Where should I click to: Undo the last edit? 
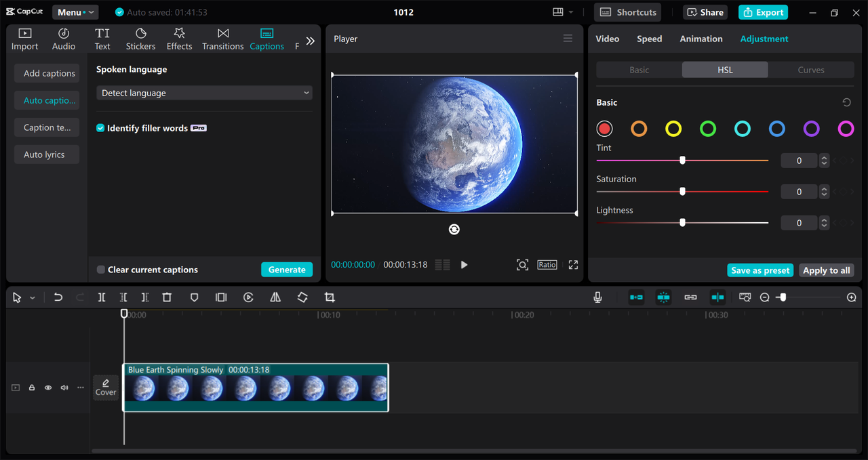click(x=58, y=297)
